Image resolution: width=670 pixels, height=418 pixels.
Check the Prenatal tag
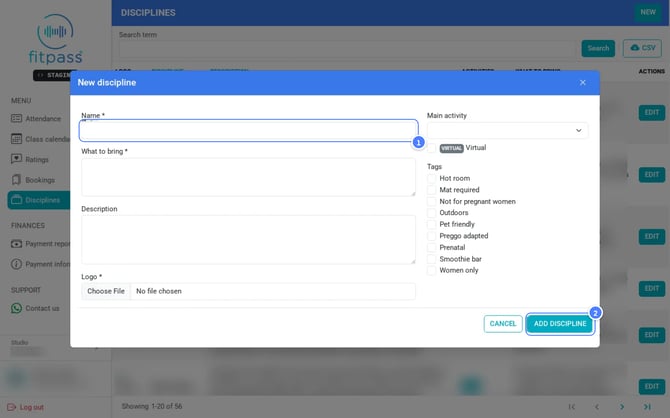pyautogui.click(x=432, y=247)
